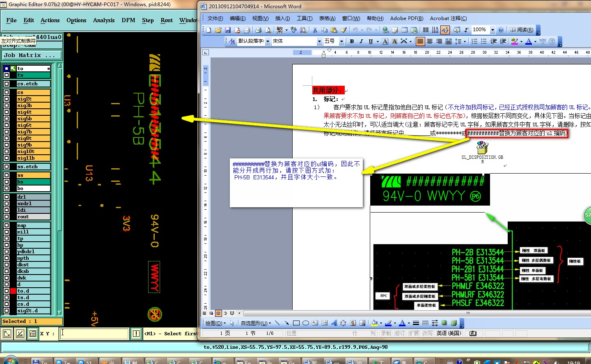Open the paragraph style dropdown
This screenshot has height=364, width=591.
tap(268, 41)
